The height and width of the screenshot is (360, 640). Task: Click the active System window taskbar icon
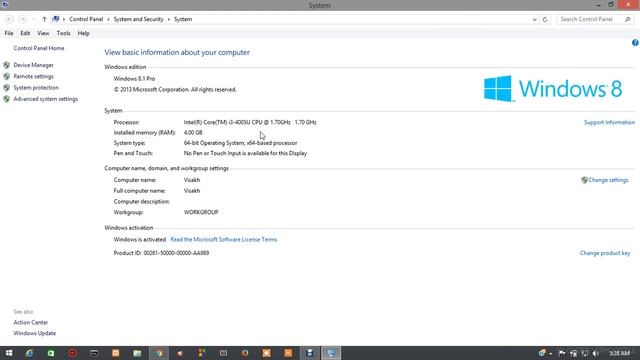coord(331,353)
